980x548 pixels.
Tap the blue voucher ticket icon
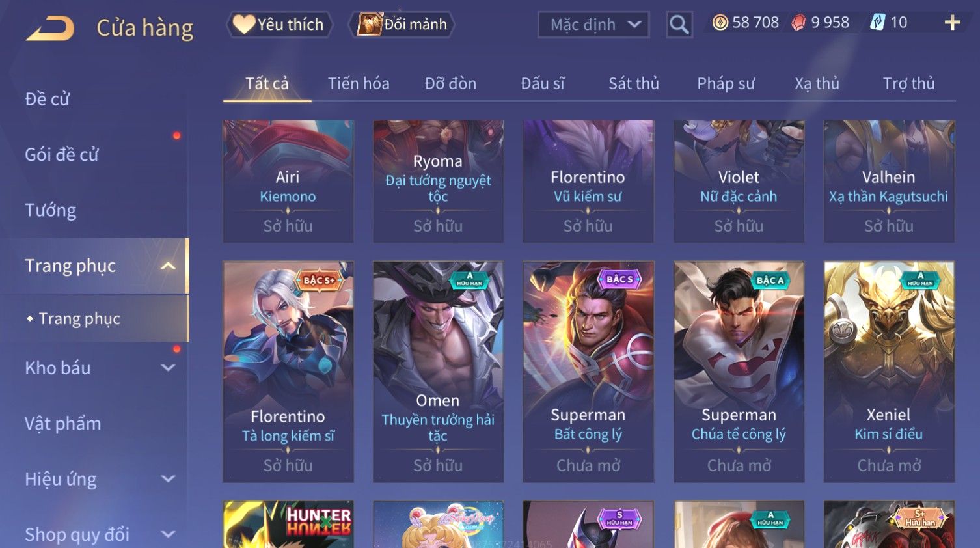tap(877, 23)
